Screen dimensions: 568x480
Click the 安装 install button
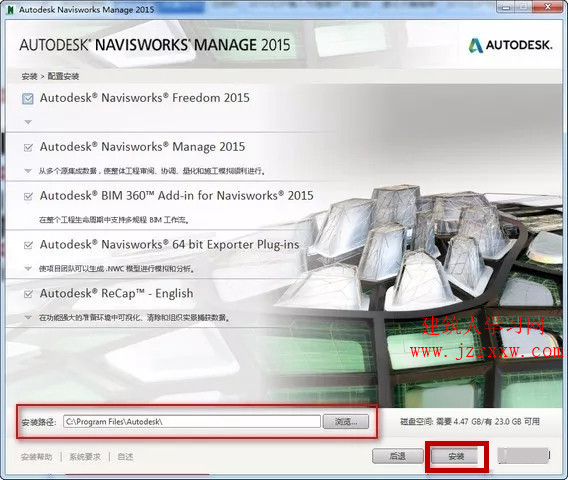[456, 456]
